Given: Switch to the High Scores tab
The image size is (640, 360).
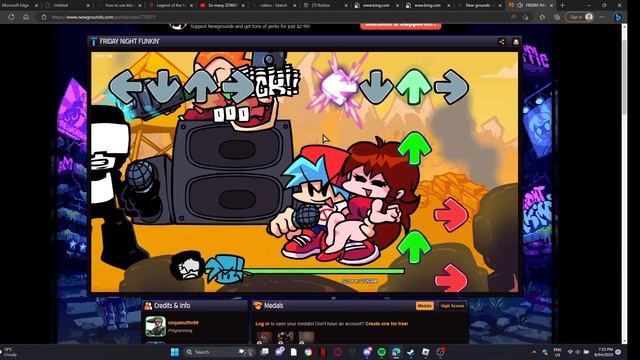Looking at the screenshot, I should pyautogui.click(x=452, y=306).
